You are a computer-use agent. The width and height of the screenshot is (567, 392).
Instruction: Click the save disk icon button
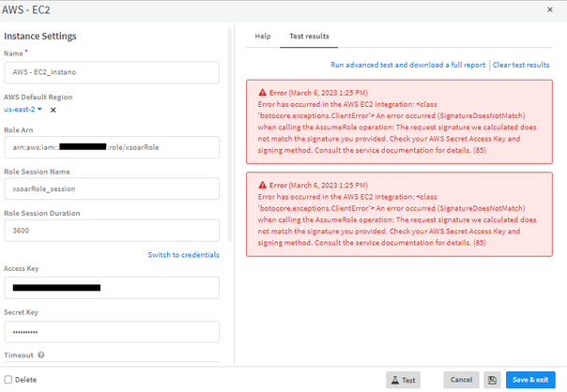pos(493,380)
